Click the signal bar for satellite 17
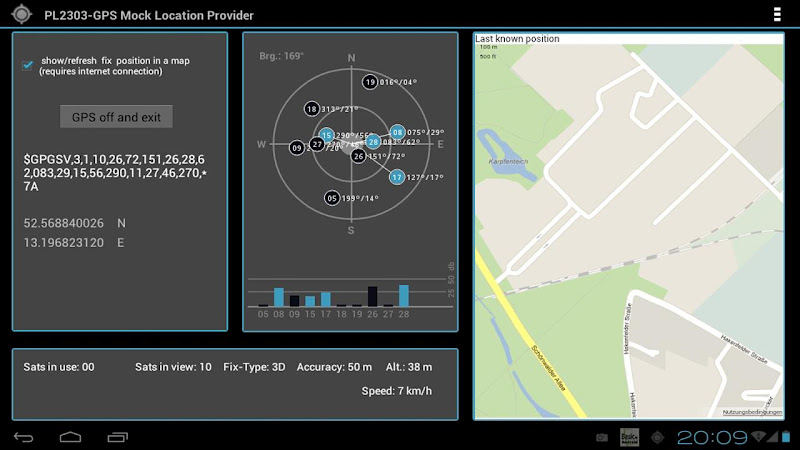 [x=326, y=299]
